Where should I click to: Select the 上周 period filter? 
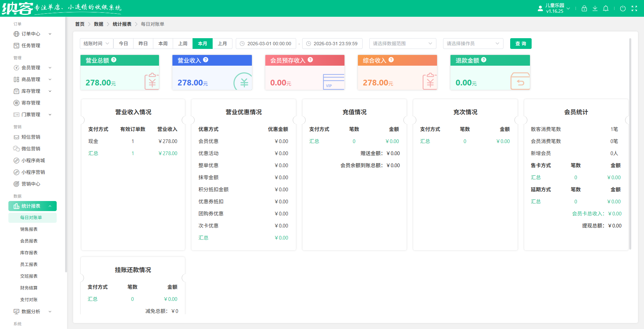click(x=182, y=43)
